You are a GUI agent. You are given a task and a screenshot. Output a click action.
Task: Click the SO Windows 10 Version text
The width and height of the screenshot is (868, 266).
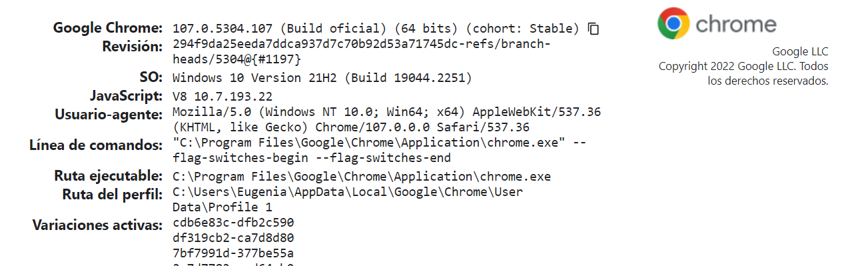(x=322, y=78)
